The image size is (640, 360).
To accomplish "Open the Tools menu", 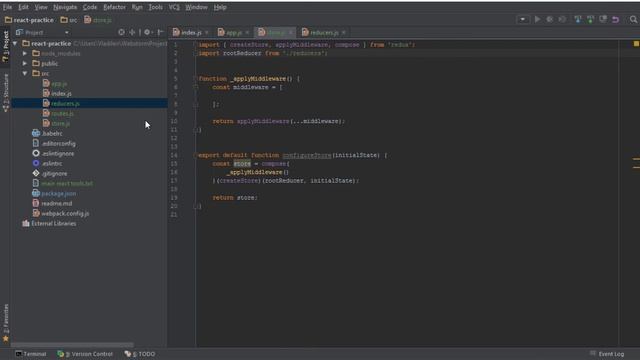I will (x=156, y=7).
